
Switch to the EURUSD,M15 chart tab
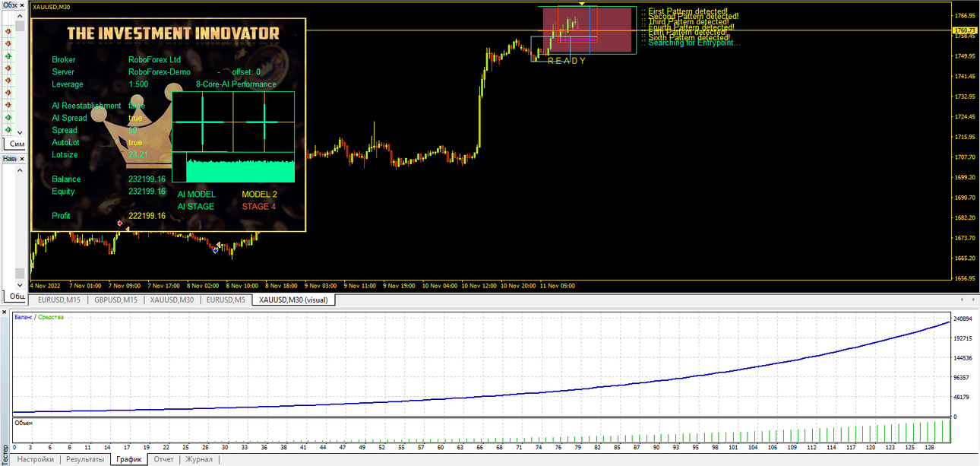pos(59,300)
